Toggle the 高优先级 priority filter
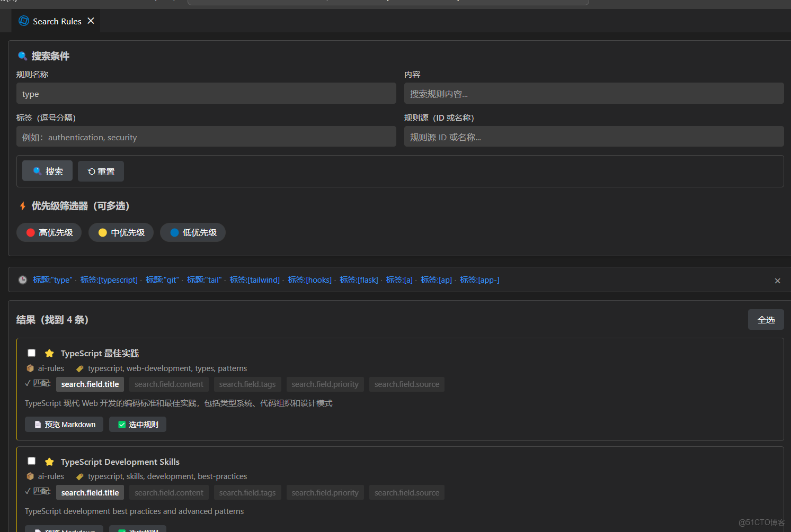This screenshot has height=532, width=791. [x=49, y=232]
